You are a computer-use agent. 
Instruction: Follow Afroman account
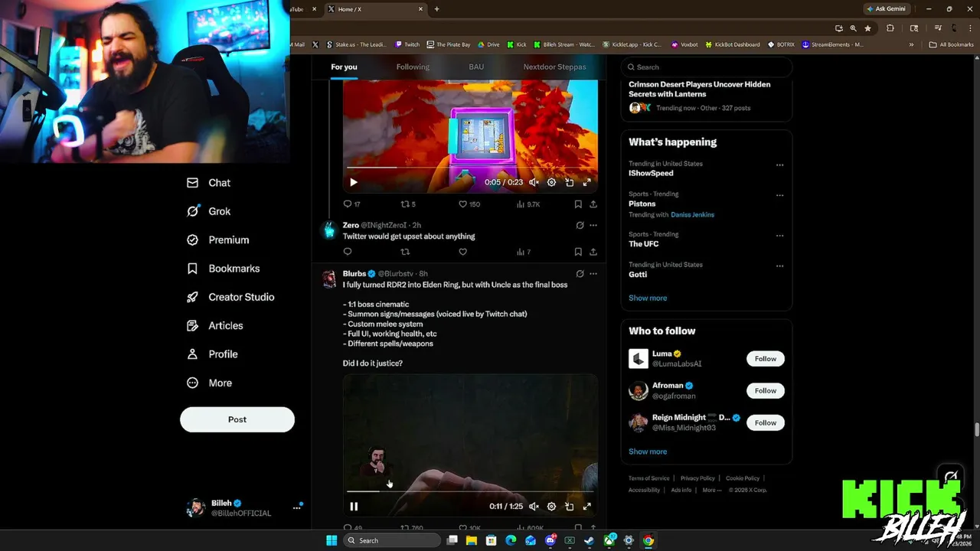[766, 390]
